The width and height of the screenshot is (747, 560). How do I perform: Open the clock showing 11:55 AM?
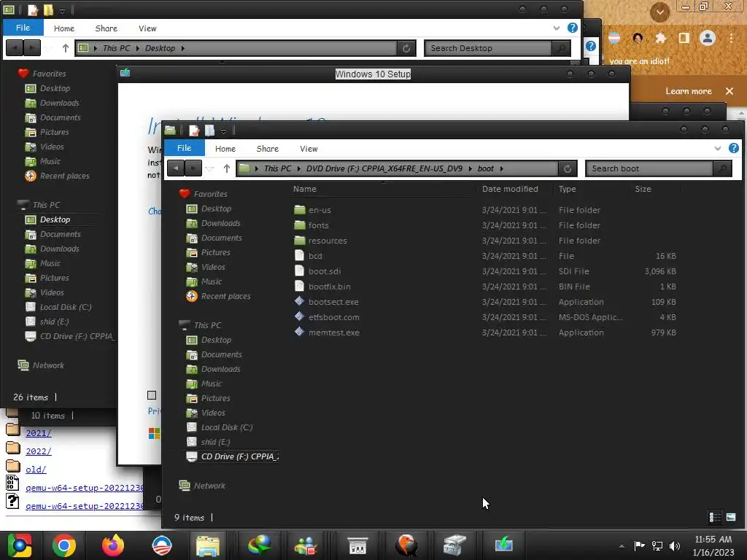tap(713, 545)
